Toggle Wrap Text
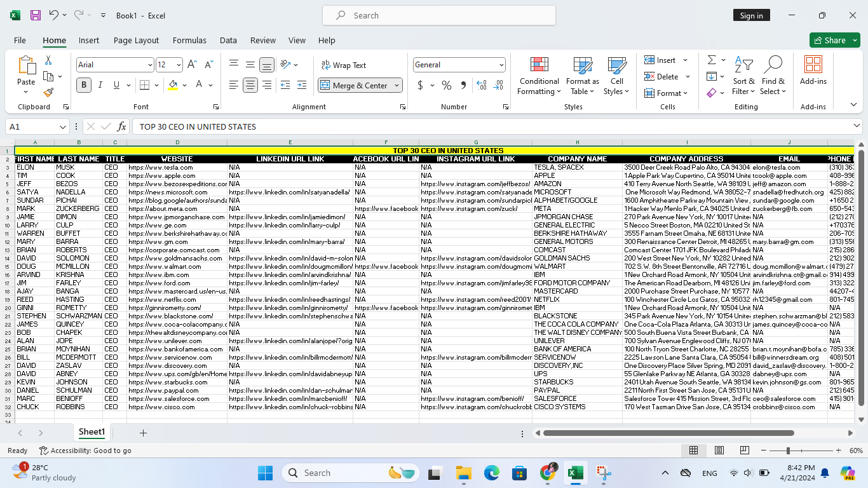Viewport: 868px width, 488px height. [344, 65]
